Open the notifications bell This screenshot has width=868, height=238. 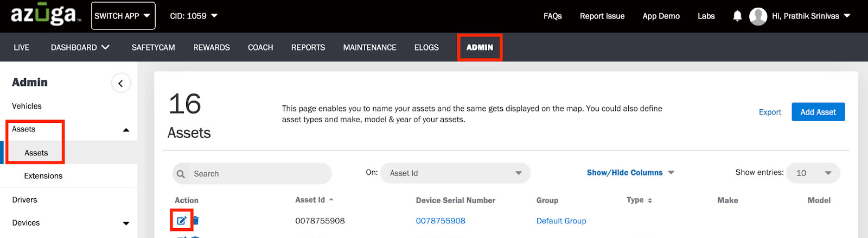click(x=737, y=16)
